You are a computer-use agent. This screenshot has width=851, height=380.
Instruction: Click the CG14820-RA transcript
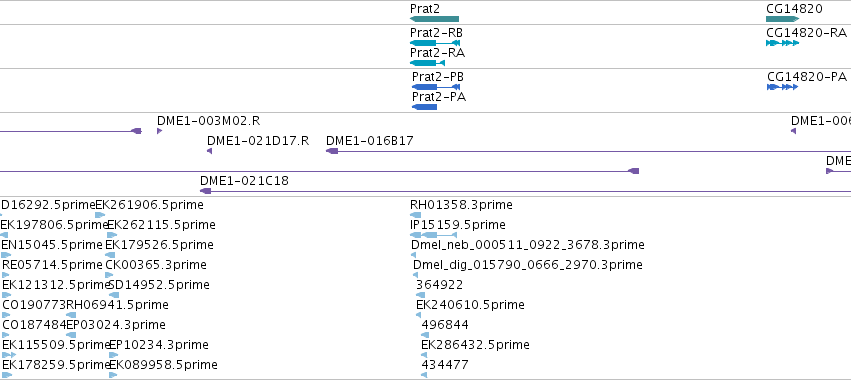(783, 43)
